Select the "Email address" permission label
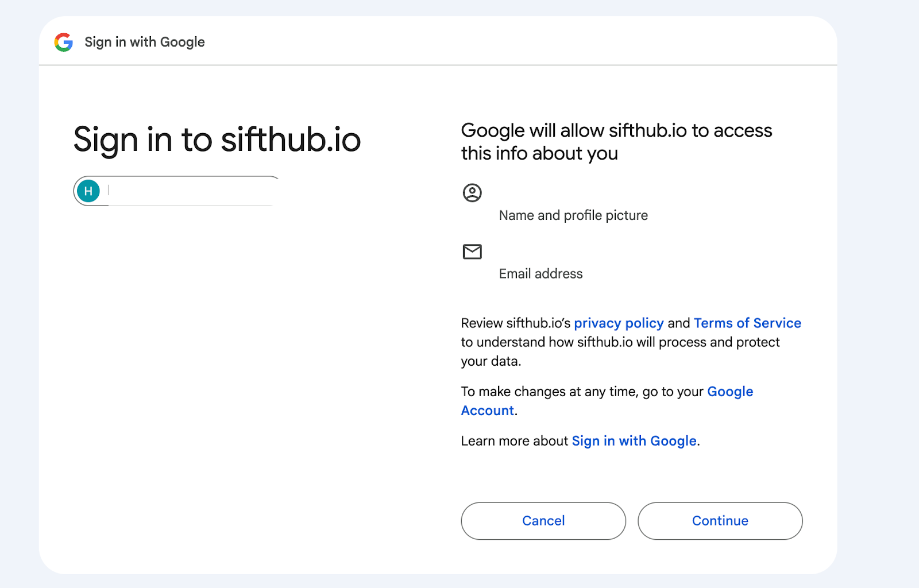This screenshot has height=588, width=919. [540, 274]
